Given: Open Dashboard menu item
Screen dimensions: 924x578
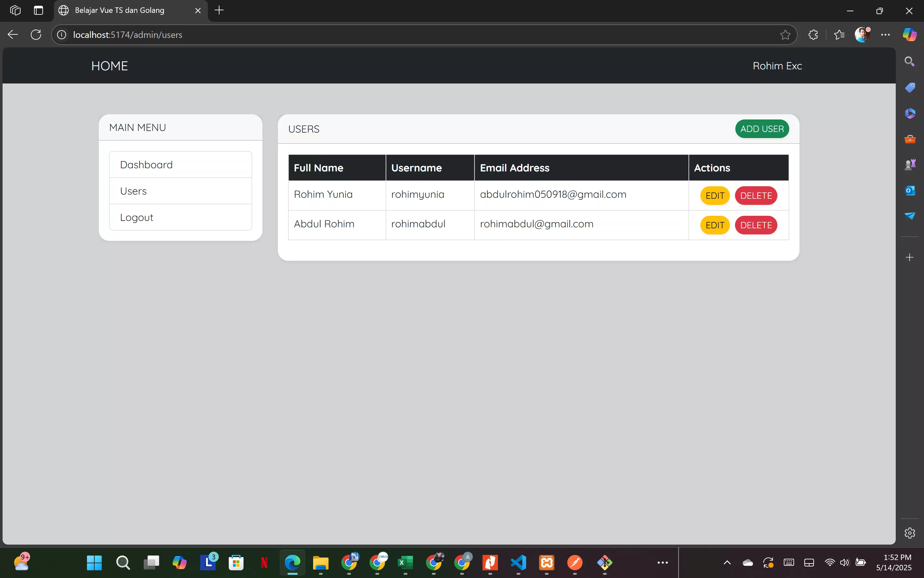Looking at the screenshot, I should (181, 165).
